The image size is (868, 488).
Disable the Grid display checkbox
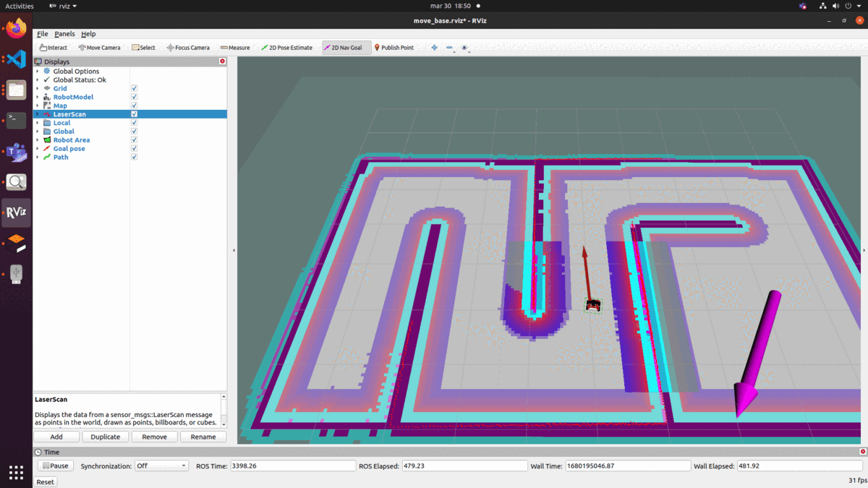(133, 88)
